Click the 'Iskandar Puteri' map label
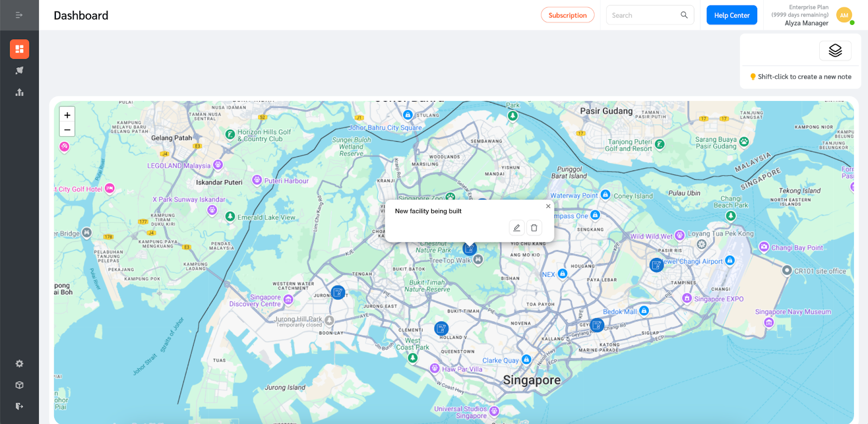868x424 pixels. [x=219, y=182]
